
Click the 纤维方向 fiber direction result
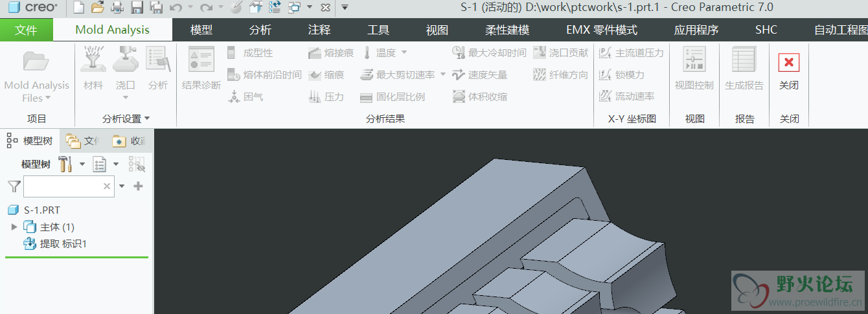[561, 74]
